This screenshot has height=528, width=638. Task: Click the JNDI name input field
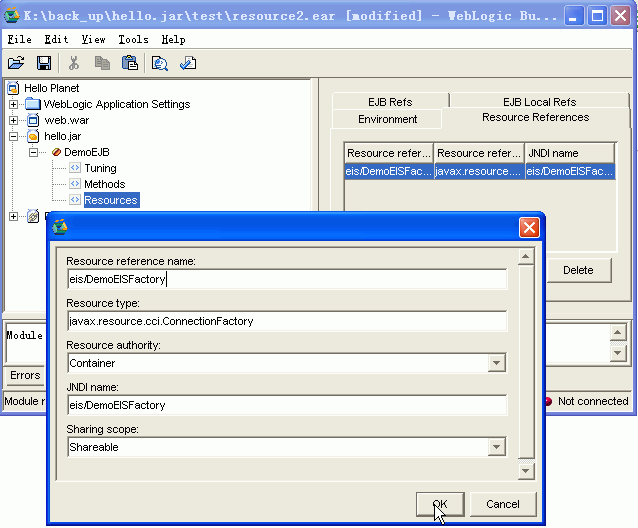pyautogui.click(x=287, y=405)
